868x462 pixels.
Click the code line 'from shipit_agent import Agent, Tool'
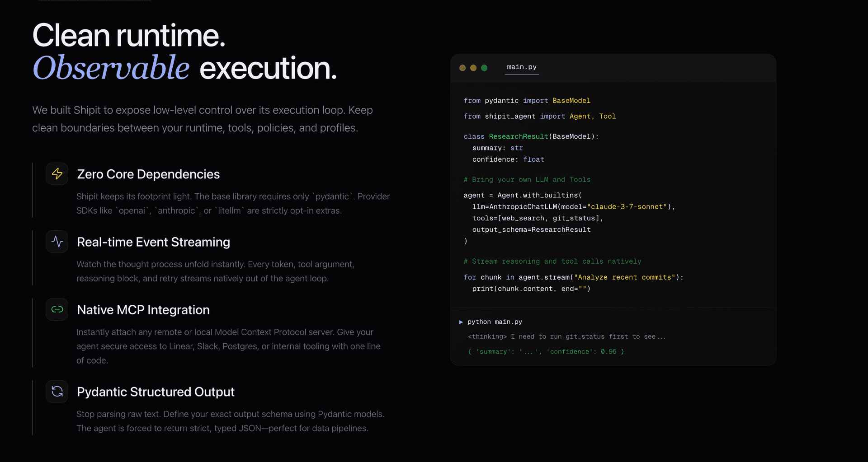click(540, 117)
